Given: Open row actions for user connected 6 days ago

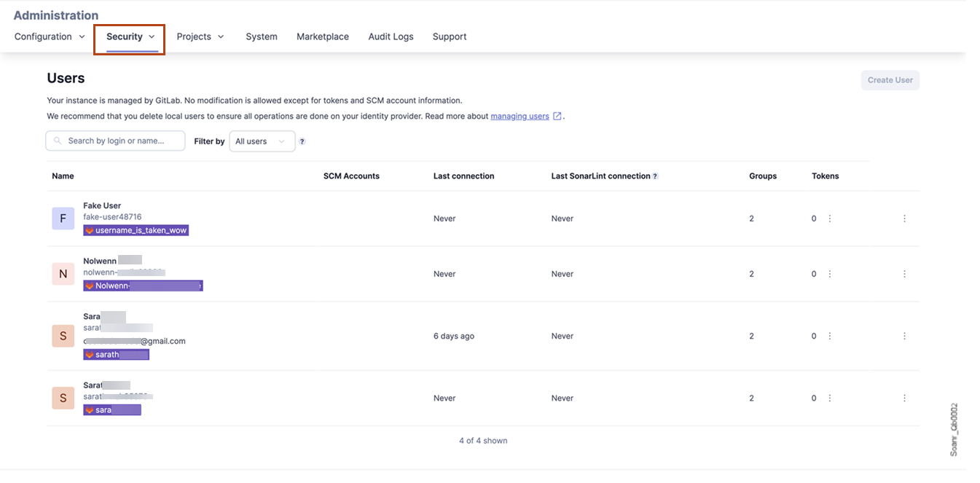Looking at the screenshot, I should pyautogui.click(x=904, y=336).
